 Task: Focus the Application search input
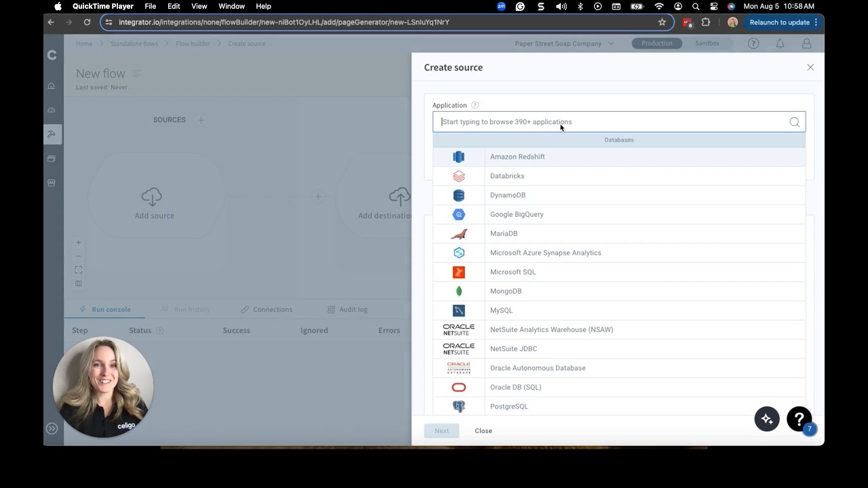pyautogui.click(x=619, y=122)
